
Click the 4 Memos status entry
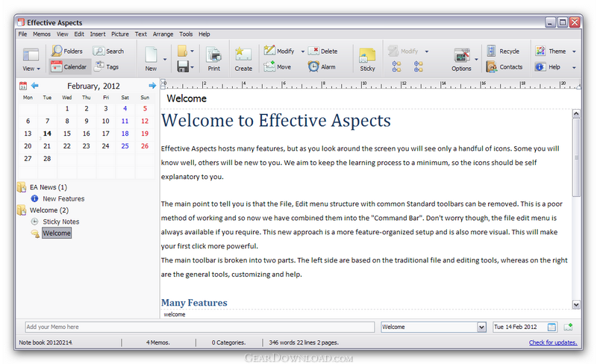point(157,342)
